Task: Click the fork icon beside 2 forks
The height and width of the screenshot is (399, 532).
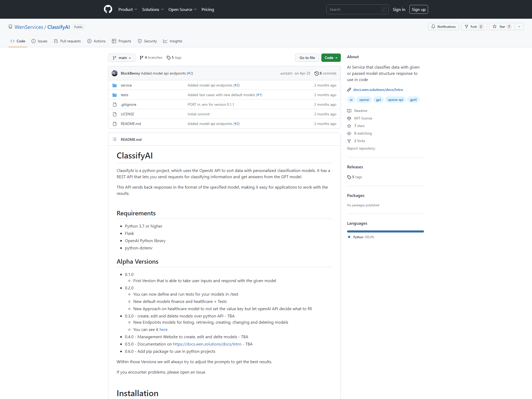Action: pyautogui.click(x=349, y=141)
